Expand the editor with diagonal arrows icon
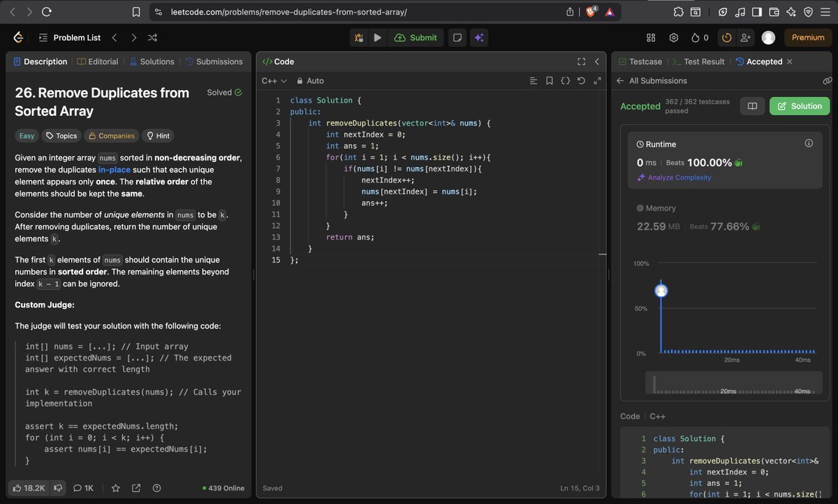Screen dimensions: 838x504 click(x=597, y=81)
